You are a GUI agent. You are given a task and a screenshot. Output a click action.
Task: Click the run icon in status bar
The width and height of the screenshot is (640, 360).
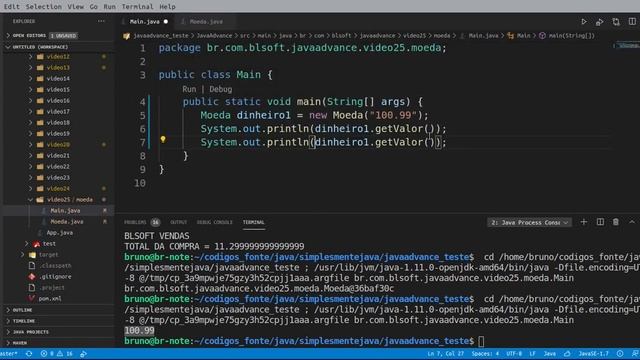tap(84, 354)
